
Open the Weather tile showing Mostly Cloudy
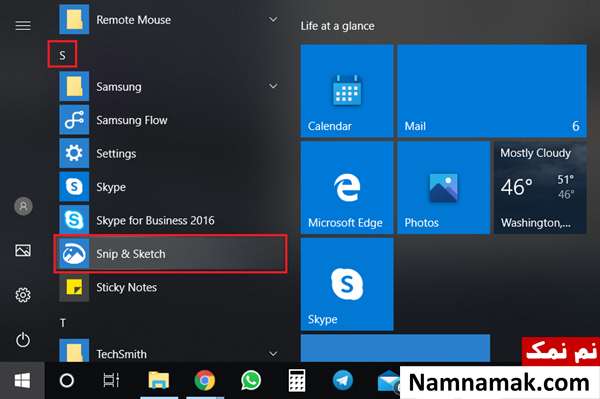(540, 187)
